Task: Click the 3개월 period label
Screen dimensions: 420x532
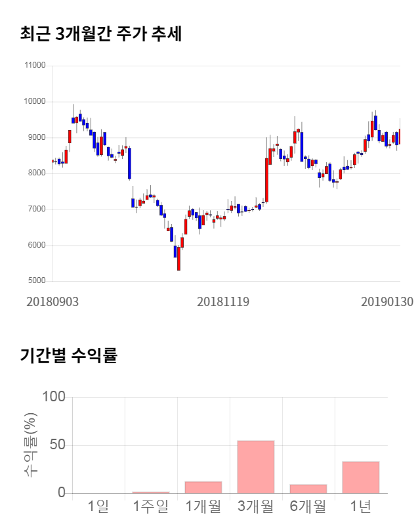Action: point(255,506)
